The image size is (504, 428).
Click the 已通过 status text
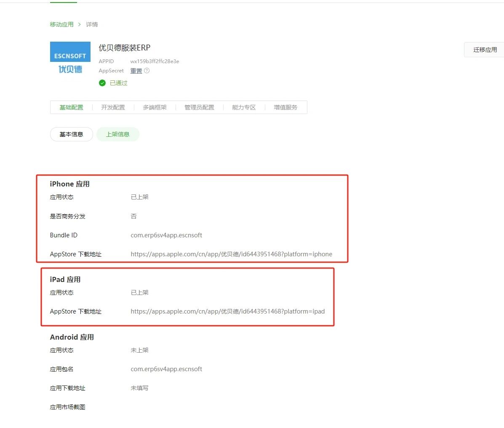point(119,83)
